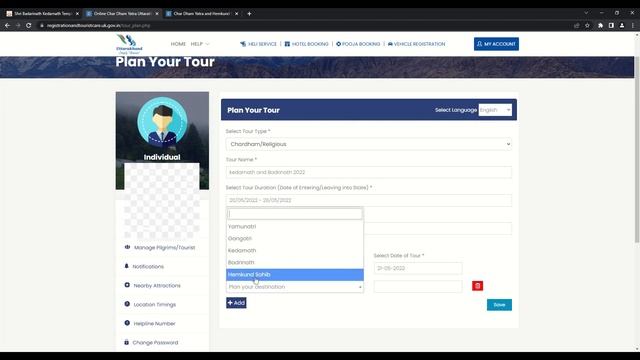Open the HOME menu item
Image resolution: width=640 pixels, height=360 pixels.
178,44
